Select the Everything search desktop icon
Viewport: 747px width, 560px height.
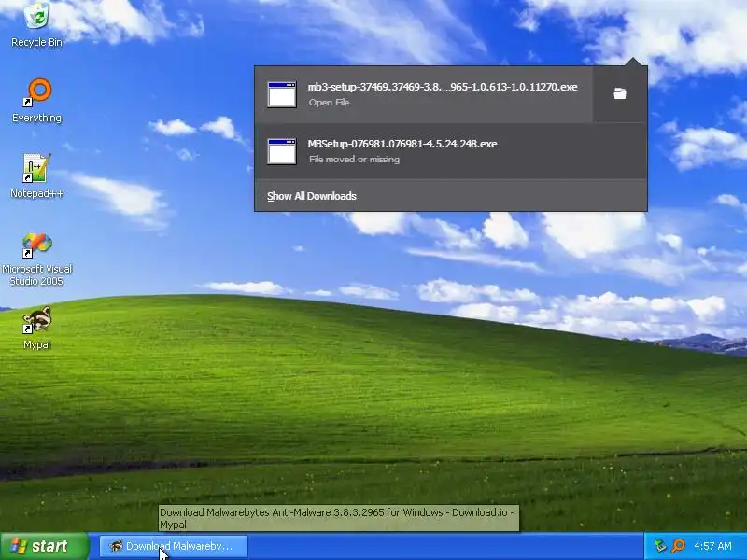[x=36, y=101]
